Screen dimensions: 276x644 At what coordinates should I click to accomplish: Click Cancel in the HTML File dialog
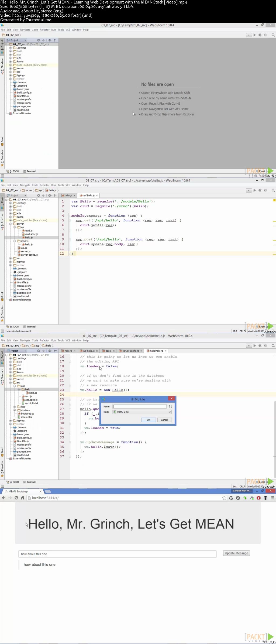pyautogui.click(x=164, y=420)
